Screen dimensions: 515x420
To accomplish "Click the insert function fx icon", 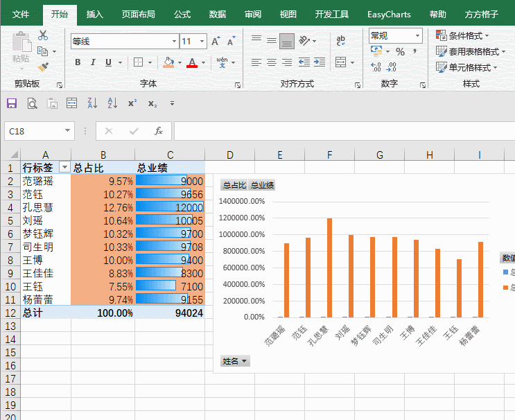I will [x=159, y=132].
